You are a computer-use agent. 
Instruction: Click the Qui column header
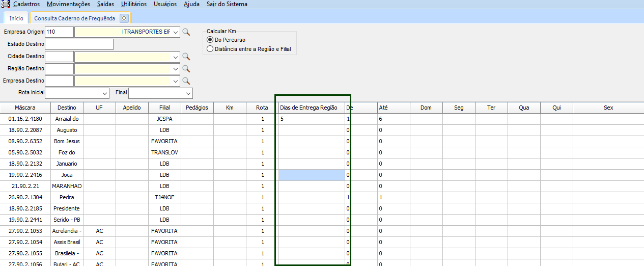pyautogui.click(x=556, y=108)
